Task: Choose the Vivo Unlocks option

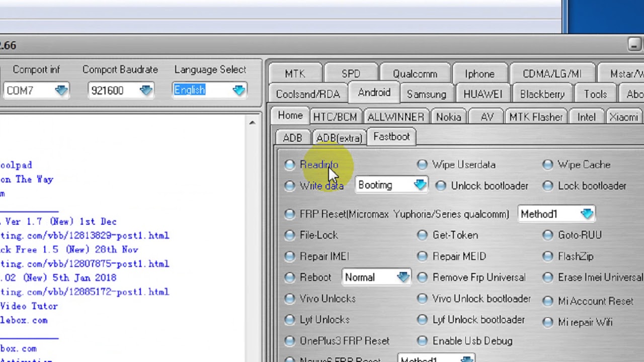Action: [x=290, y=299]
